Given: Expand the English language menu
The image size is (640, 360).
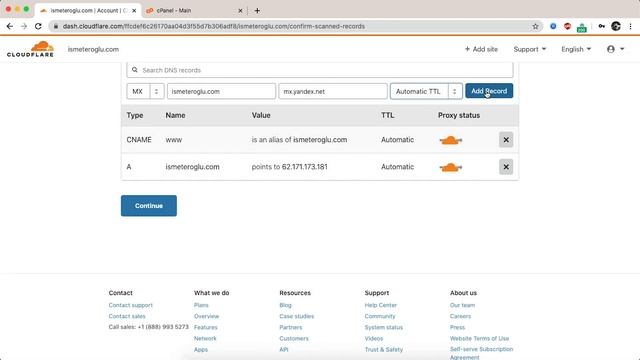Looking at the screenshot, I should [x=576, y=49].
